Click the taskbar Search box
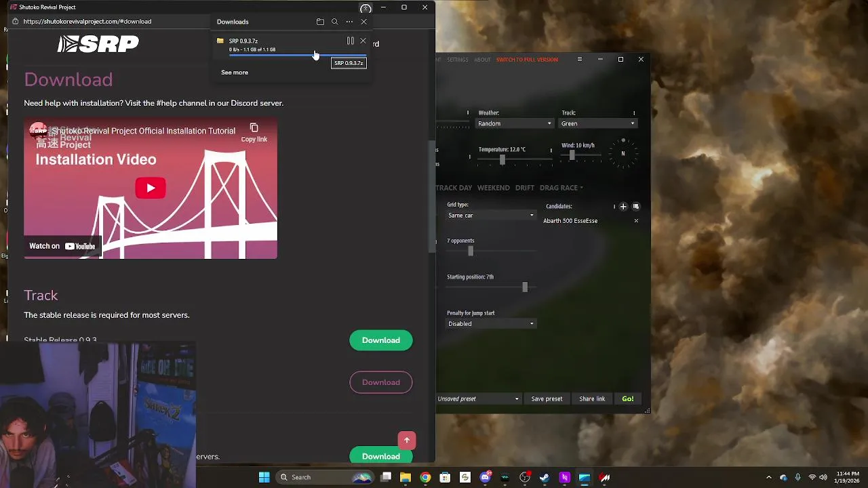This screenshot has height=488, width=868. [325, 477]
